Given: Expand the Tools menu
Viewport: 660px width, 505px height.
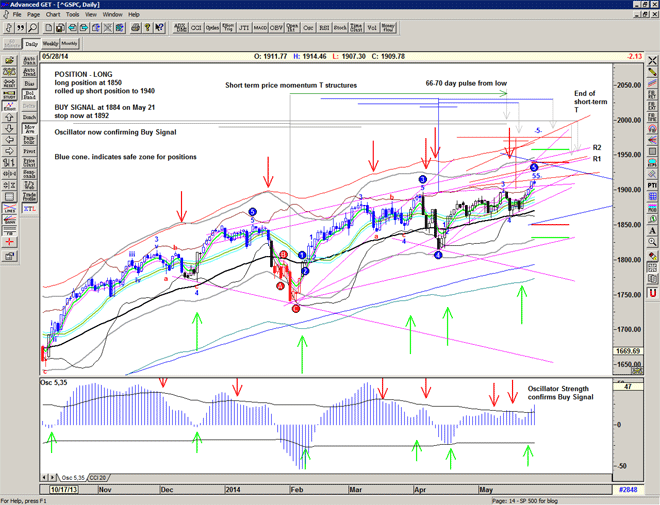Looking at the screenshot, I should [x=73, y=15].
